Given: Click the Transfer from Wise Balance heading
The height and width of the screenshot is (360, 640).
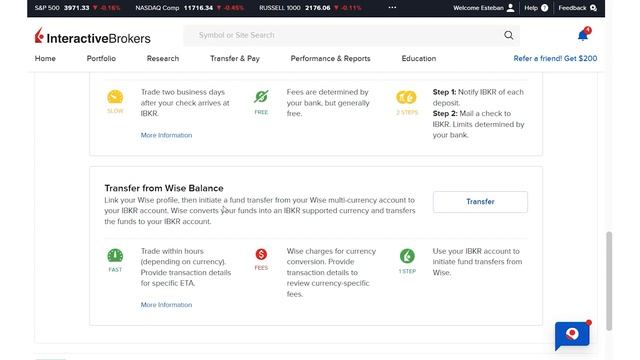Looking at the screenshot, I should pos(164,188).
